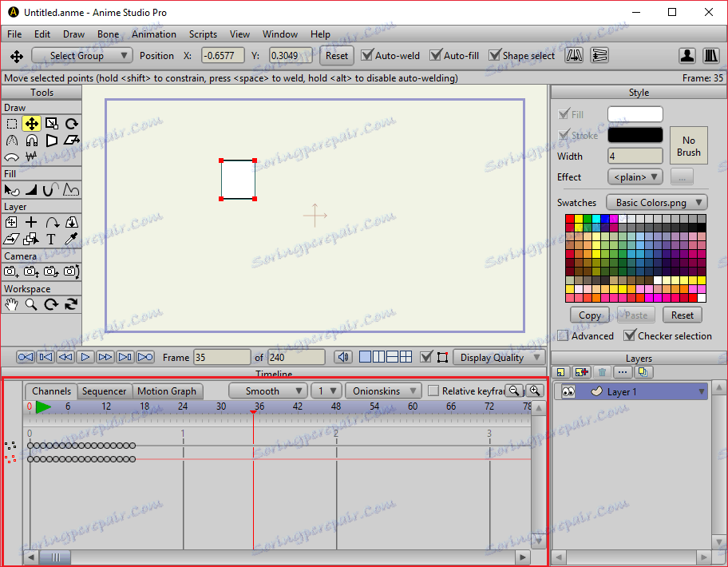The height and width of the screenshot is (567, 728).
Task: Click the Flip Points Horizontally icon
Action: 574,56
